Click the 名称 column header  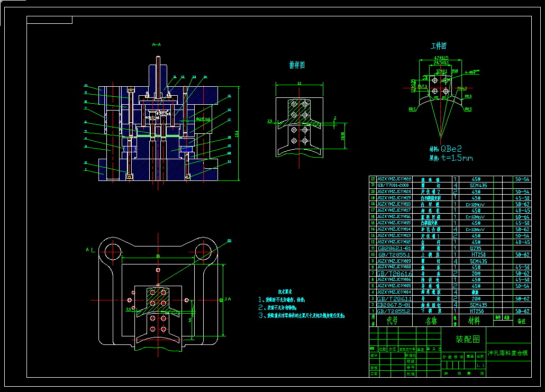click(x=431, y=321)
